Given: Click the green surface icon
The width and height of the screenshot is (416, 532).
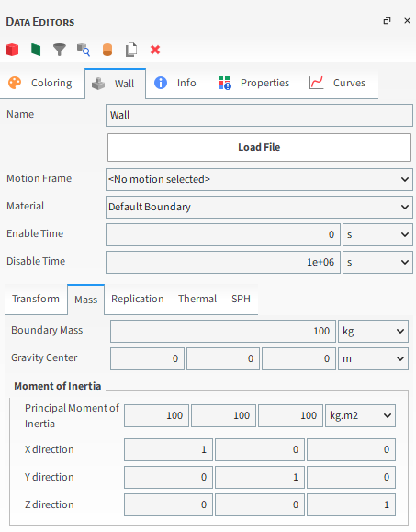Looking at the screenshot, I should 36,50.
